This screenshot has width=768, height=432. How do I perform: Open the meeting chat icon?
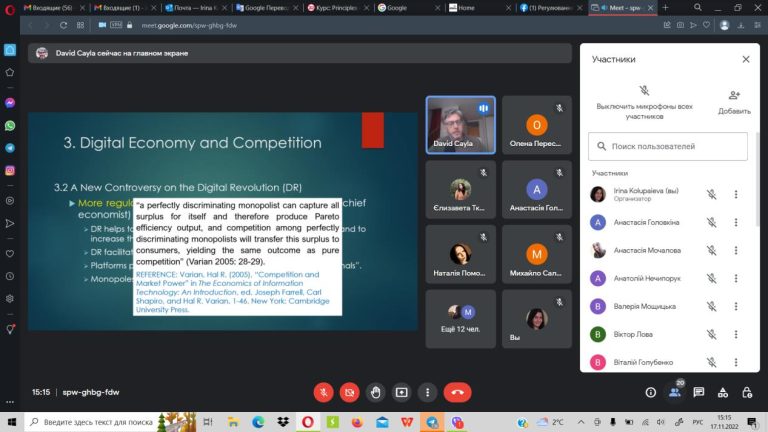[x=699, y=392]
